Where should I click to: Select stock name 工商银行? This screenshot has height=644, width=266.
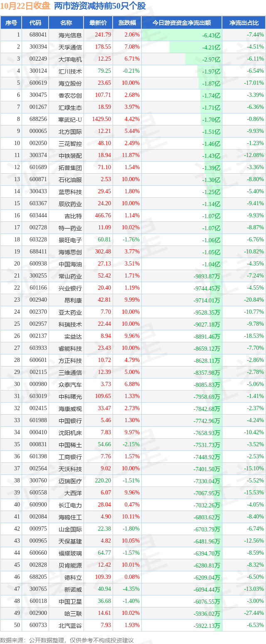(x=71, y=457)
